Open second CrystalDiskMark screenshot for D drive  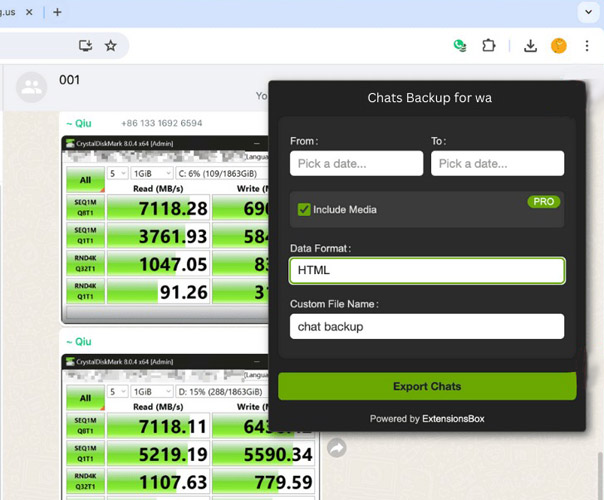[x=190, y=427]
